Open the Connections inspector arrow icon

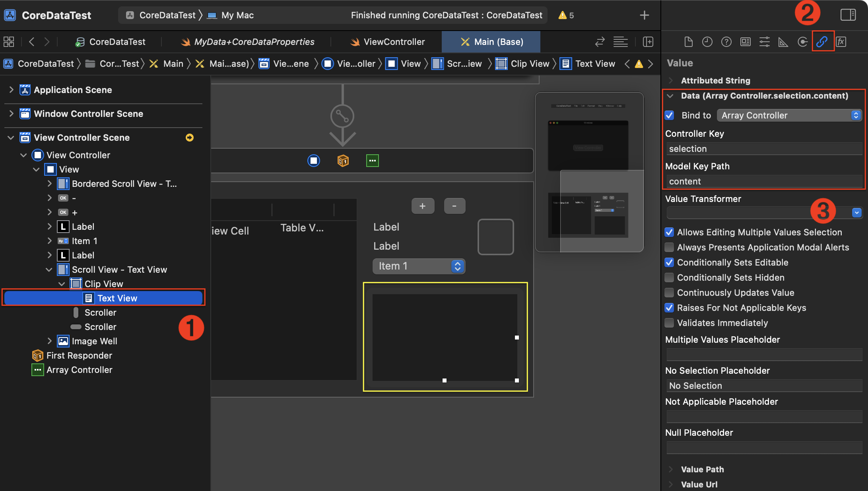pos(802,42)
